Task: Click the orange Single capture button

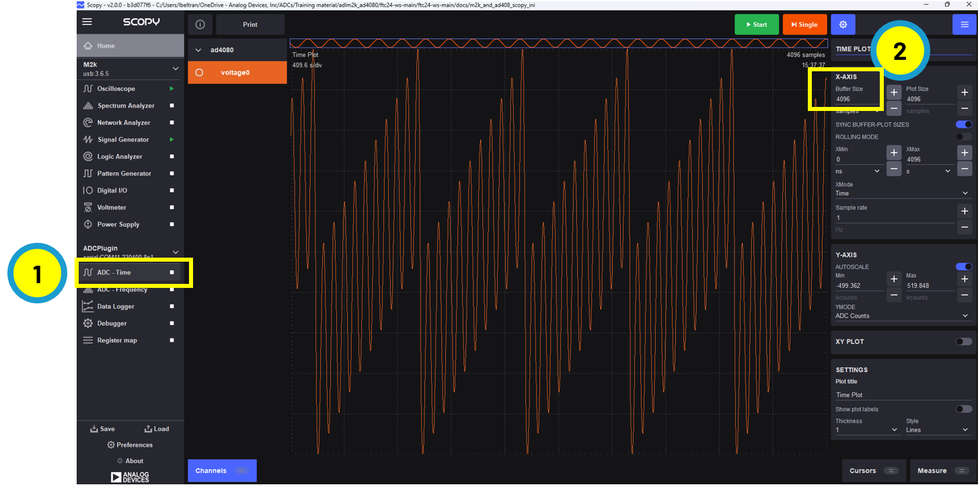Action: pos(804,24)
